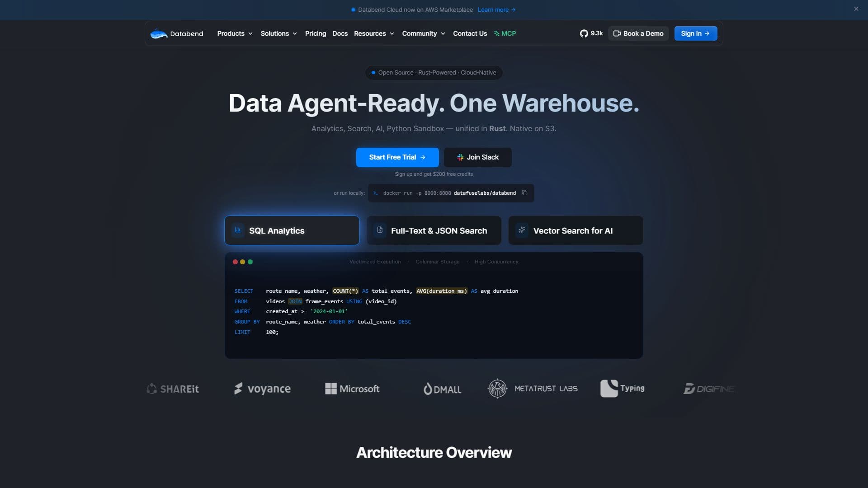868x488 pixels.
Task: Click the High Concurrency label
Action: pos(496,262)
